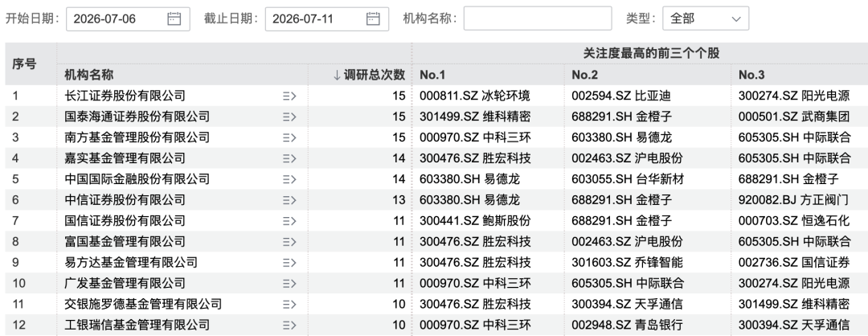Click the 机构名称 column header
868x336 pixels.
(89, 75)
